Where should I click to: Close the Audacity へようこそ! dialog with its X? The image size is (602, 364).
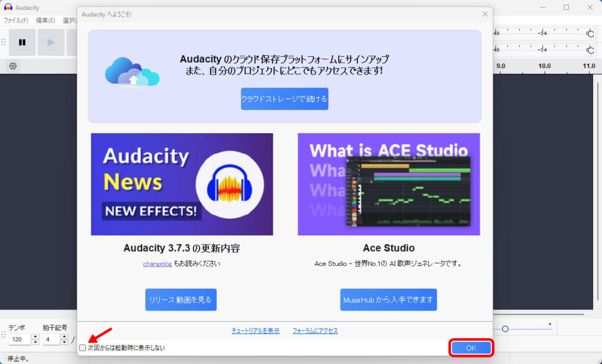(485, 14)
